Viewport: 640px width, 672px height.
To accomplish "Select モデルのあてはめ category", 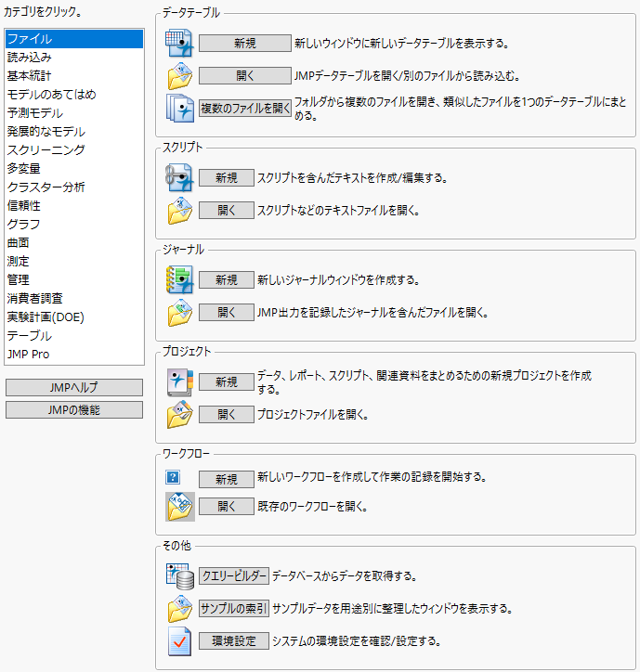I will click(74, 95).
